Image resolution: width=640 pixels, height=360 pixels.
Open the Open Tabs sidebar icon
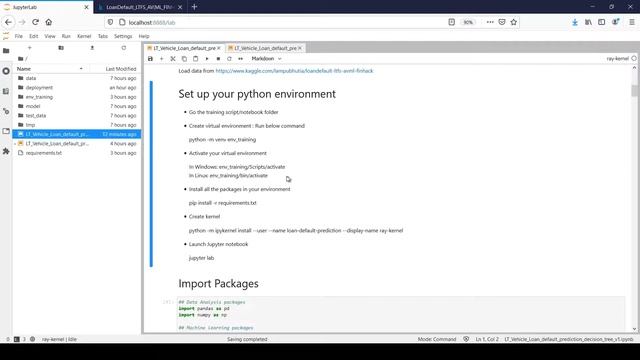[6, 131]
